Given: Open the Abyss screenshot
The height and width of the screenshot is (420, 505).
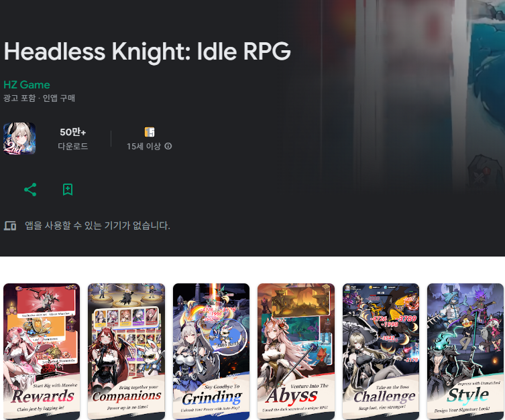Looking at the screenshot, I should pyautogui.click(x=296, y=351).
